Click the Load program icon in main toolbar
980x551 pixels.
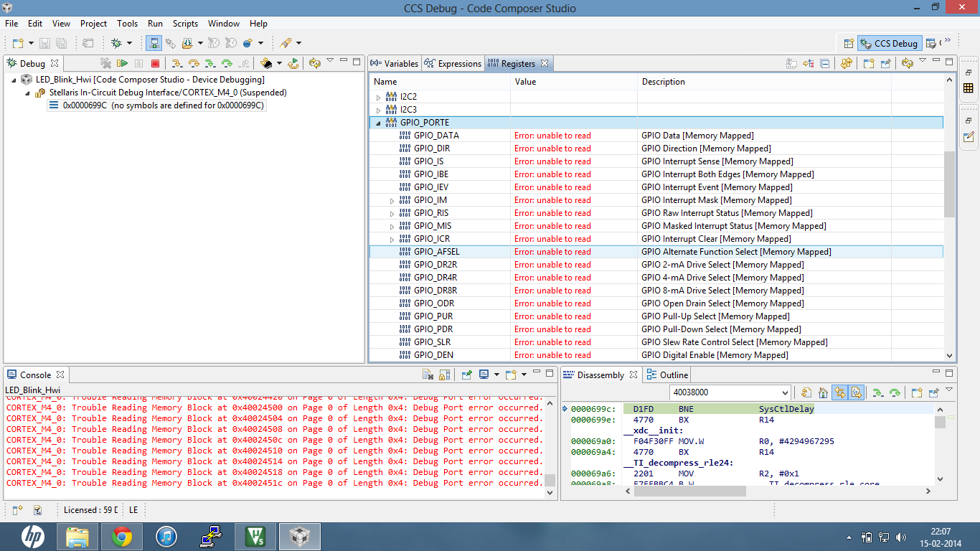[x=187, y=43]
